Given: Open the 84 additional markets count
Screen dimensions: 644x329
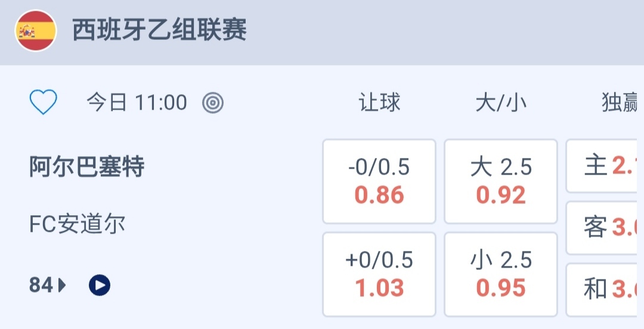Looking at the screenshot, I should coord(41,286).
